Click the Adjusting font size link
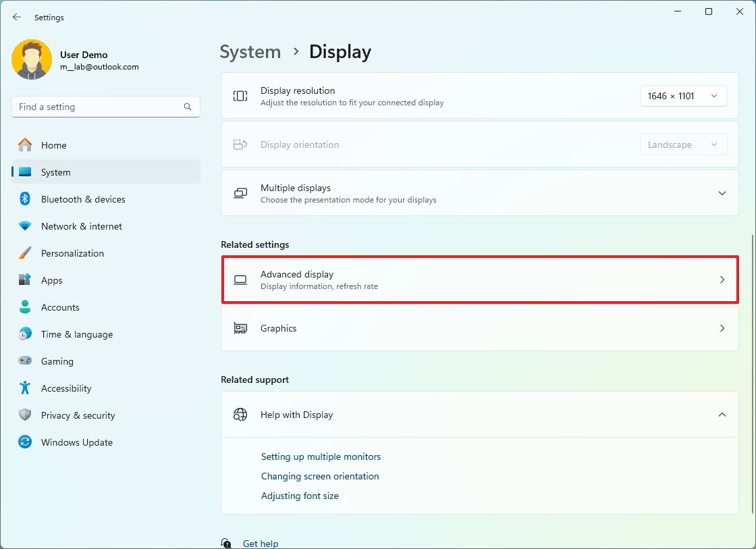 [300, 496]
